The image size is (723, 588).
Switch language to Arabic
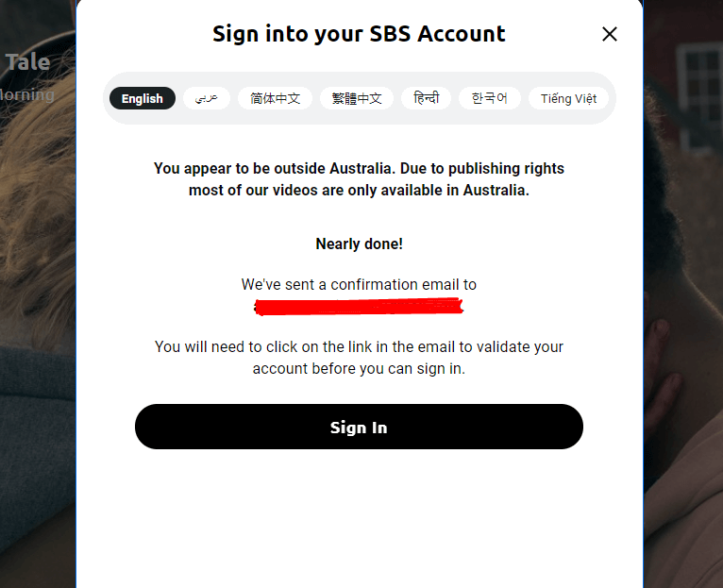[206, 98]
